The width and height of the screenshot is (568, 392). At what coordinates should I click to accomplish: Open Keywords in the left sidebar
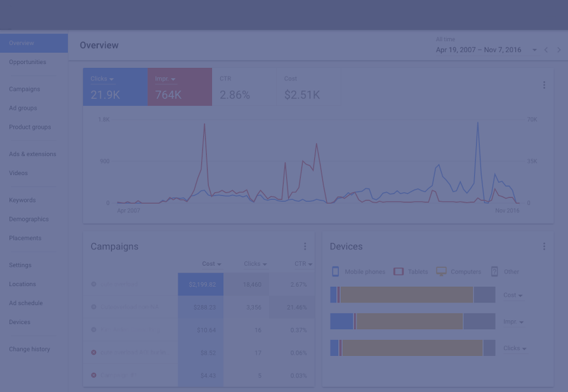tap(22, 200)
